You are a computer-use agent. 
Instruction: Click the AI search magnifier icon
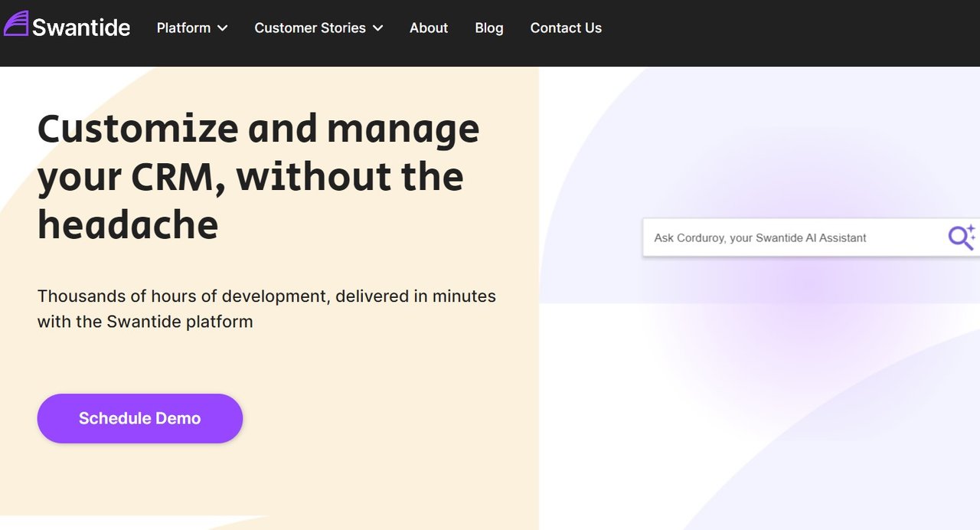point(962,237)
